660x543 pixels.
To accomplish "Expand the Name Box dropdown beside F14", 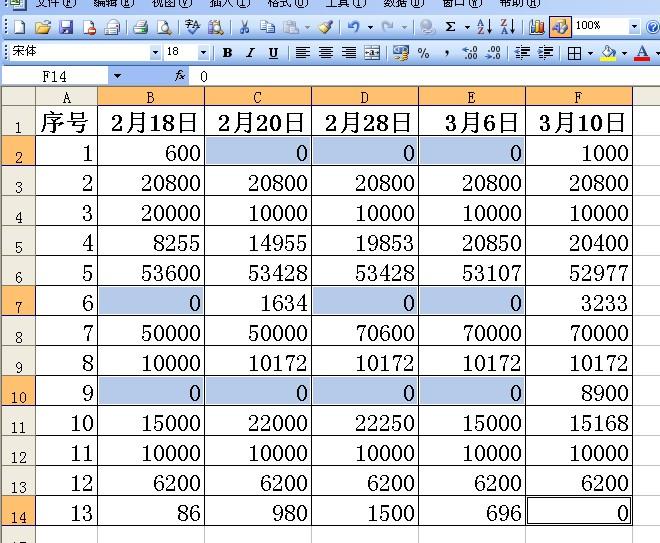I will click(x=117, y=77).
